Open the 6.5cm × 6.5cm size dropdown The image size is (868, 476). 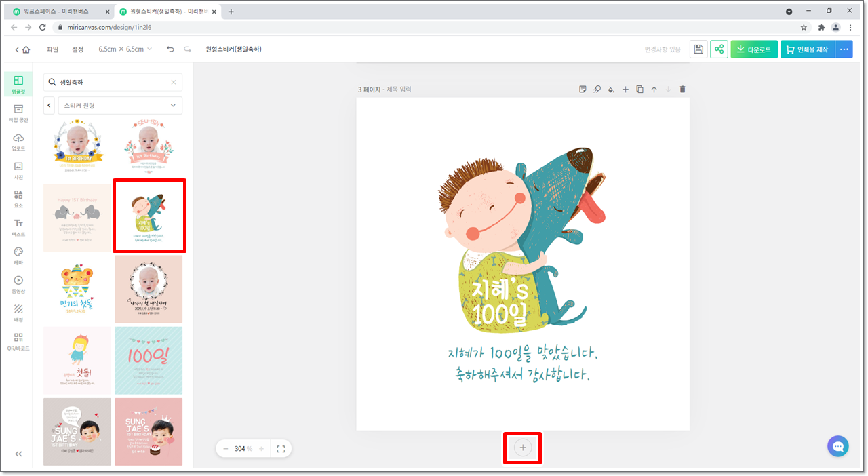(125, 49)
